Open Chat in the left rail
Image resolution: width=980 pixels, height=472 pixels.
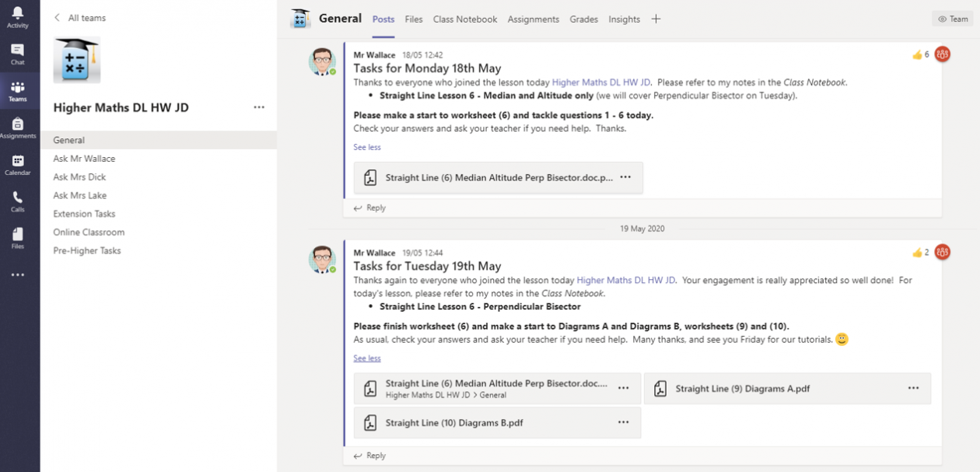[17, 50]
